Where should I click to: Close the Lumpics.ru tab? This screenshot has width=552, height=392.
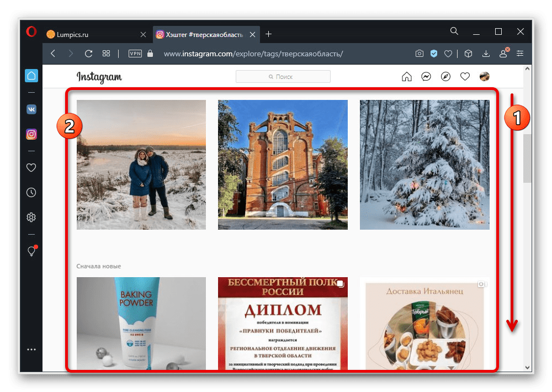143,35
